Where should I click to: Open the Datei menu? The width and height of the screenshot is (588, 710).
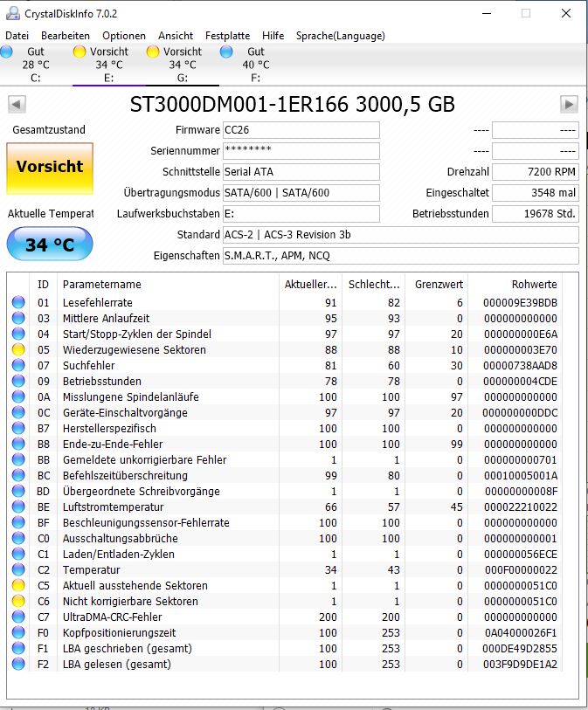(17, 36)
